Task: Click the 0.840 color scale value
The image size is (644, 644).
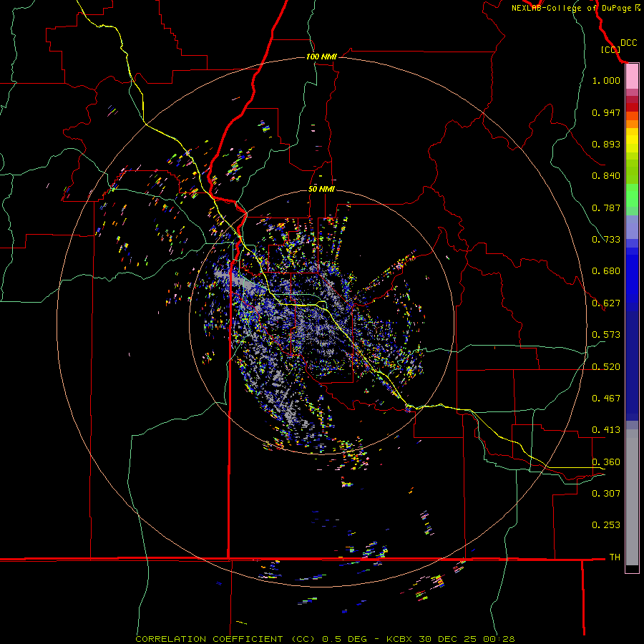Action: pyautogui.click(x=606, y=176)
